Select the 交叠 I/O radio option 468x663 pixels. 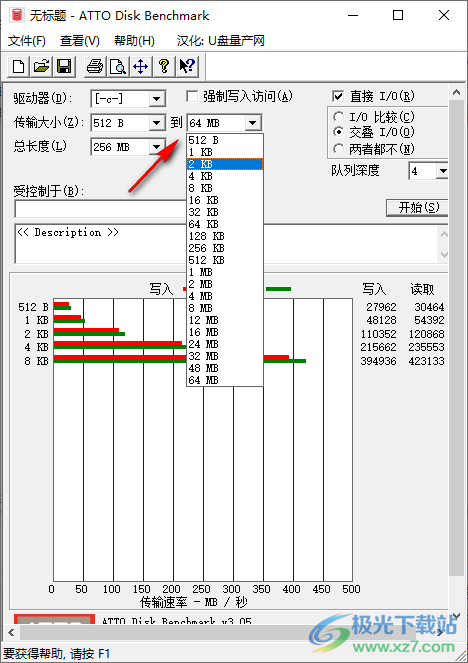click(338, 132)
